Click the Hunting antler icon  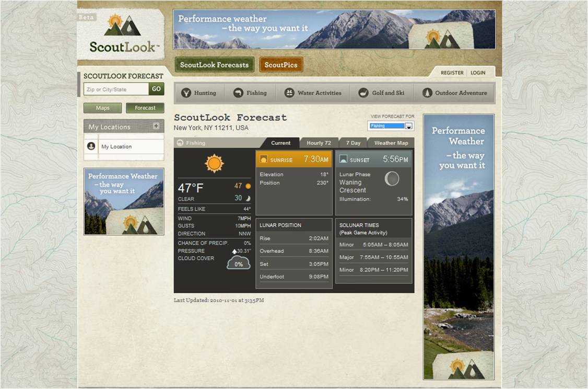186,93
